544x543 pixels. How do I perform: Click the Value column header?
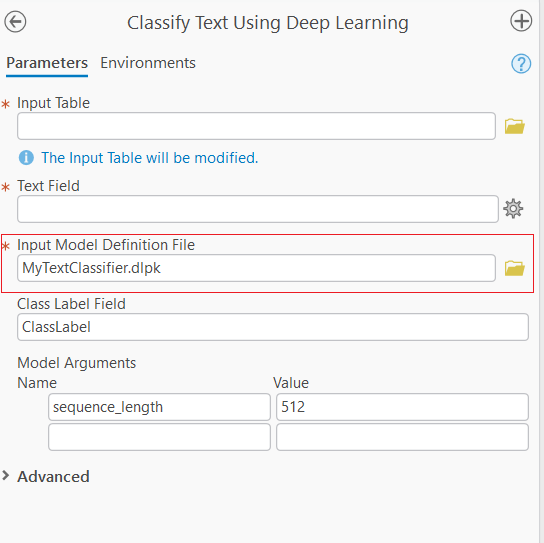[291, 383]
